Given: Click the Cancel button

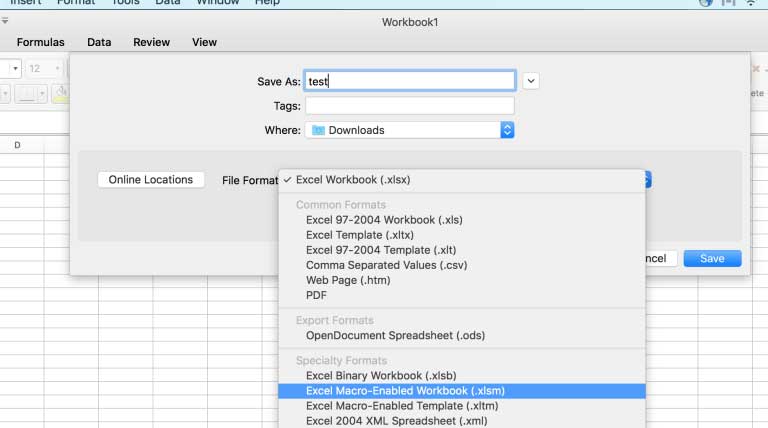Looking at the screenshot, I should 661,259.
